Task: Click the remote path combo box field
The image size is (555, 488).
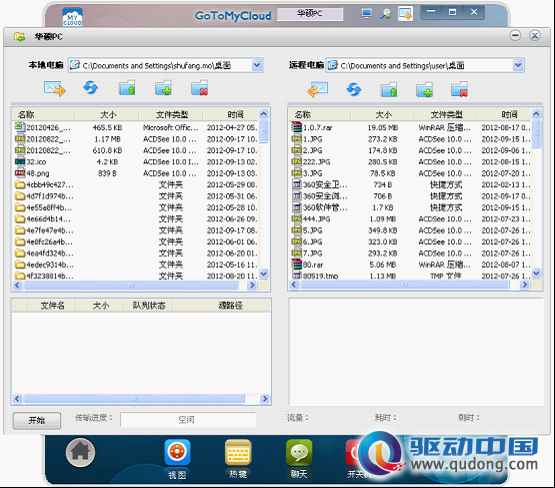Action: (425, 65)
